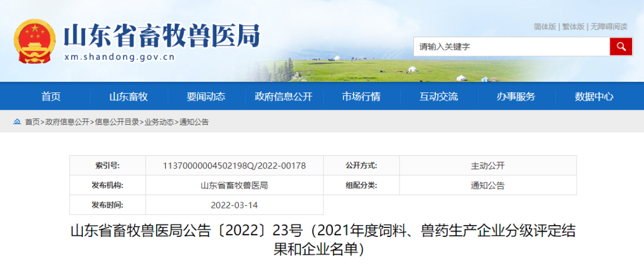
Task: Click the 发布机构 label cell
Action: (107, 186)
